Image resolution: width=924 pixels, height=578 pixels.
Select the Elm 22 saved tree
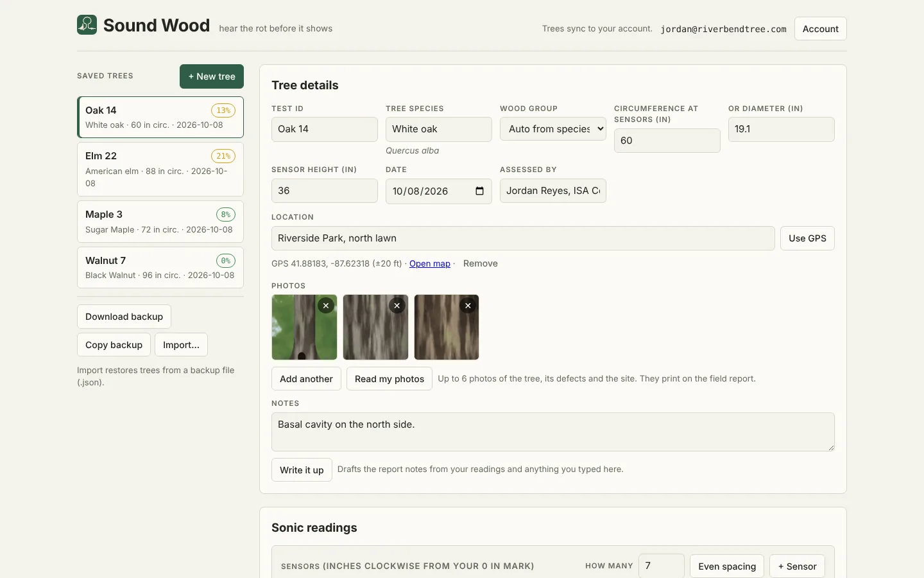pyautogui.click(x=160, y=170)
